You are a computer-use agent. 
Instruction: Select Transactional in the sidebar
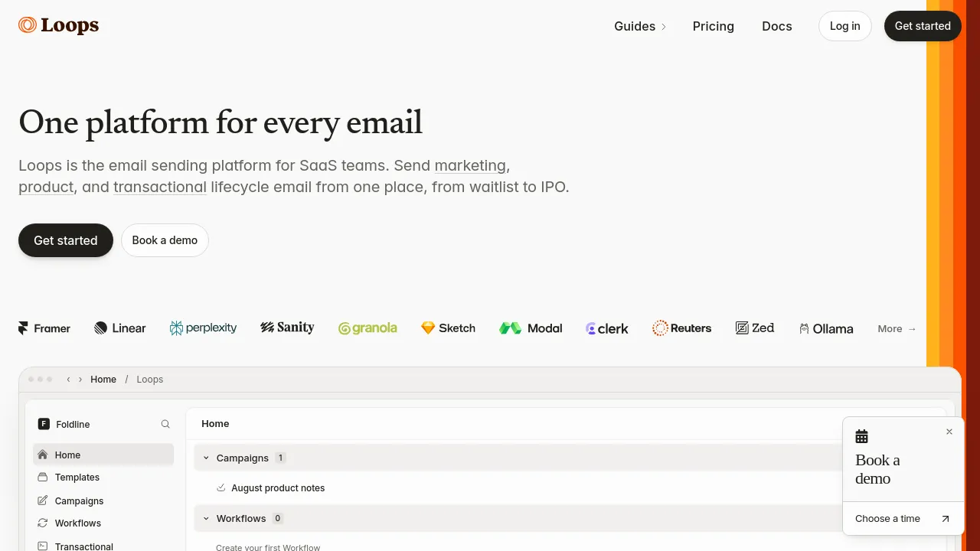[103, 546]
